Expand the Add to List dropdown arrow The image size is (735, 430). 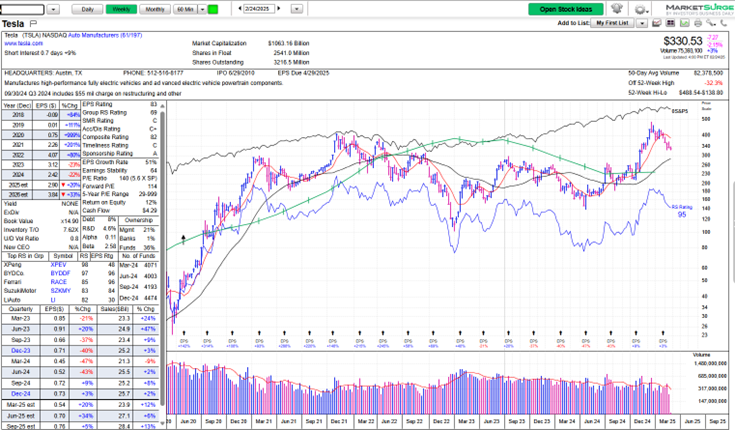point(642,23)
